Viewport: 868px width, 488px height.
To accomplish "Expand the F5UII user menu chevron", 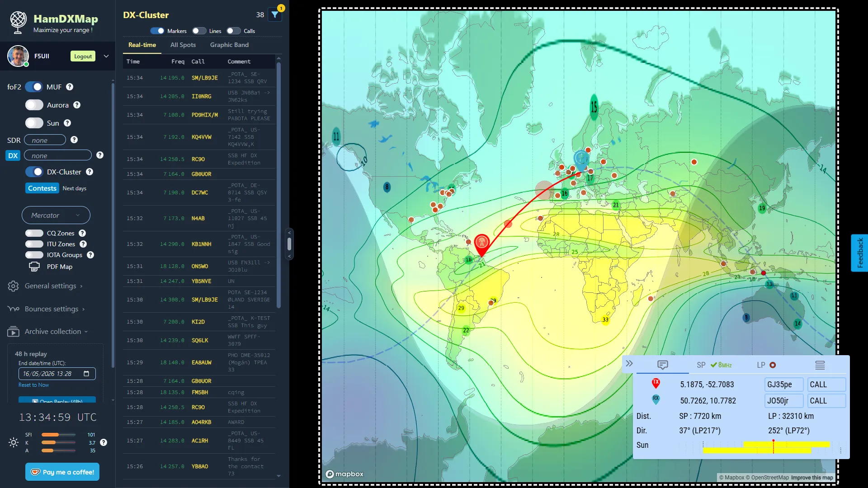I will [x=106, y=56].
